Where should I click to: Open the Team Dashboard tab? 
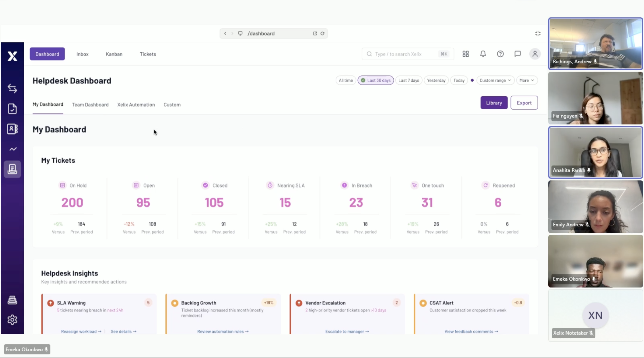[90, 105]
